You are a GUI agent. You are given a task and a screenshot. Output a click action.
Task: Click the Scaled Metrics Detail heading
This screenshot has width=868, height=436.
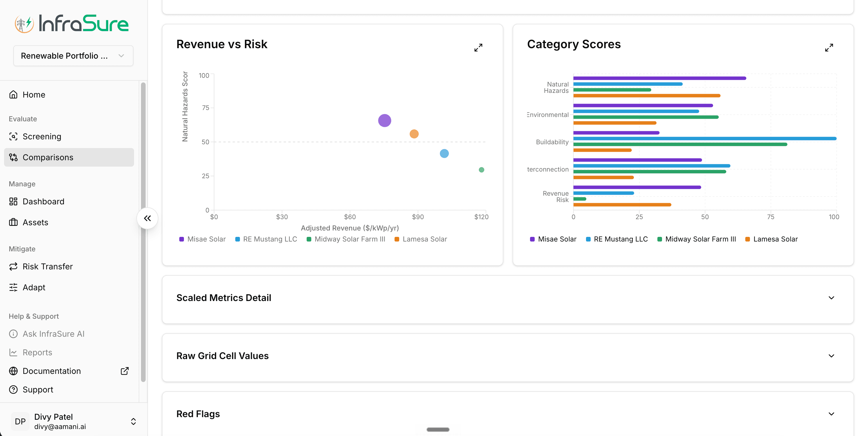point(224,298)
